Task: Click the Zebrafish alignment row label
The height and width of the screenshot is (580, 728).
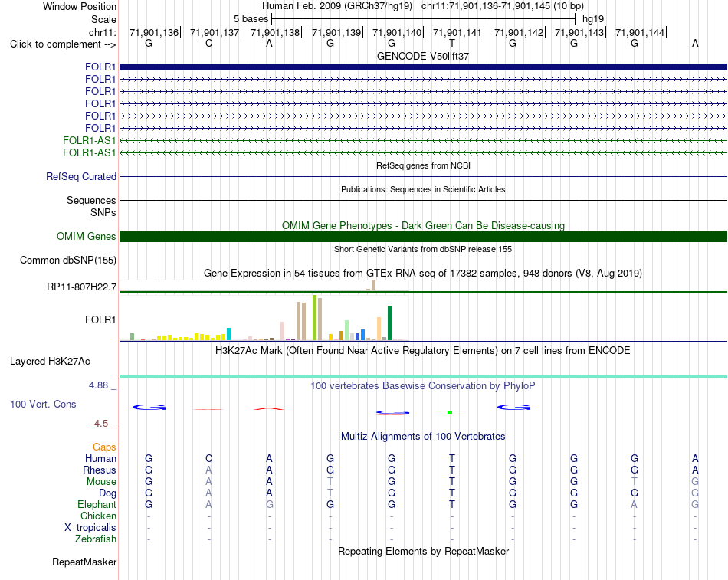Action: click(96, 539)
